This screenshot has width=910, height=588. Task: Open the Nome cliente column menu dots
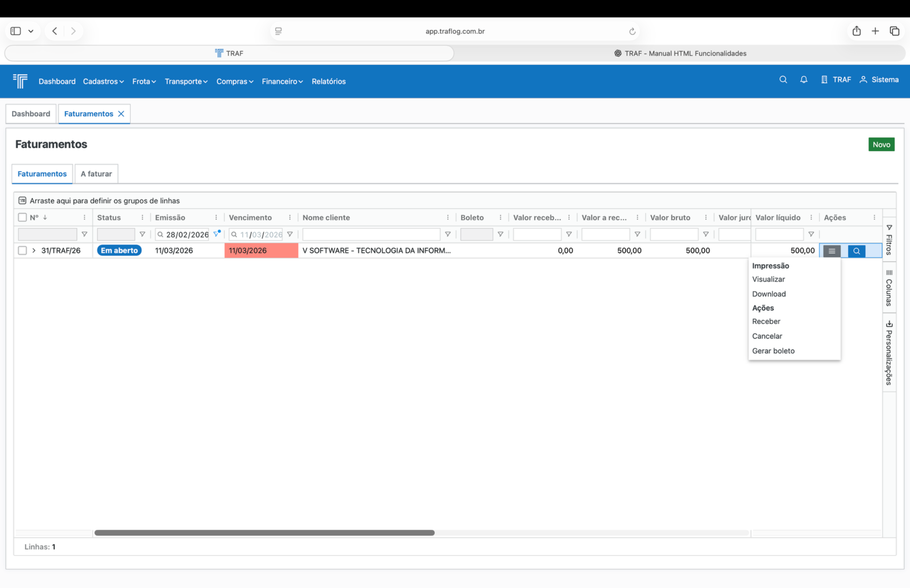point(447,217)
